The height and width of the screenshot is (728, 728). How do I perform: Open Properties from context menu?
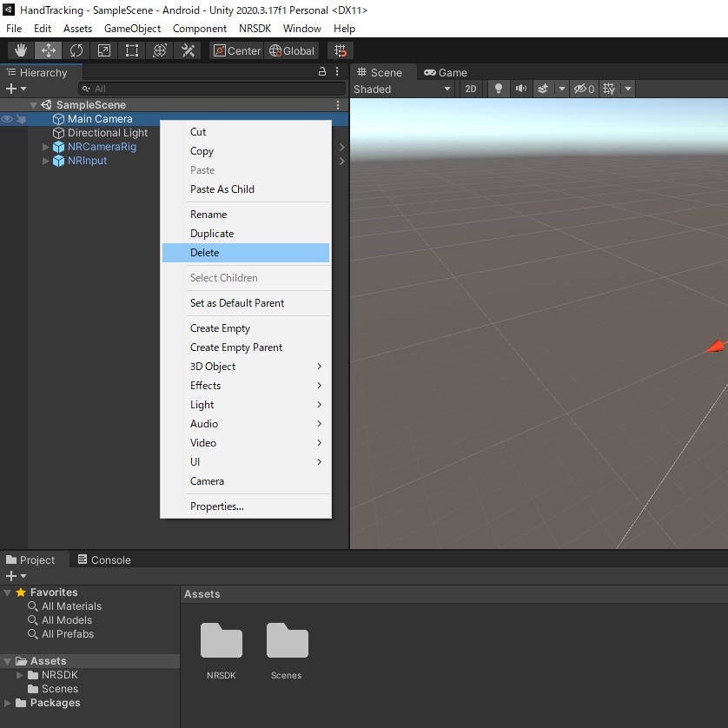tap(246, 506)
